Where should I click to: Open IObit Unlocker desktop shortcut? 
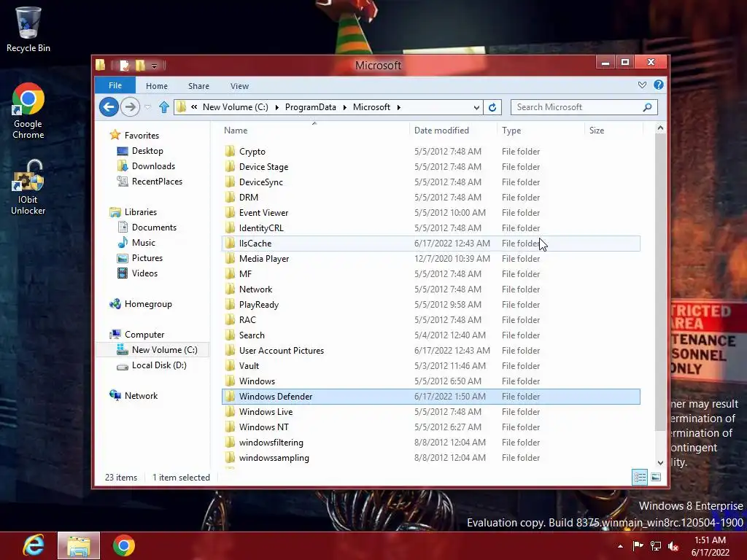click(28, 187)
